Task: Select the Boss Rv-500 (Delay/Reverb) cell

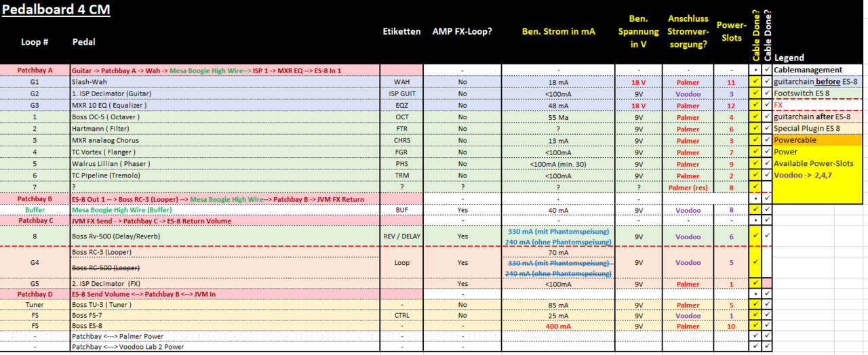Action: click(x=225, y=236)
